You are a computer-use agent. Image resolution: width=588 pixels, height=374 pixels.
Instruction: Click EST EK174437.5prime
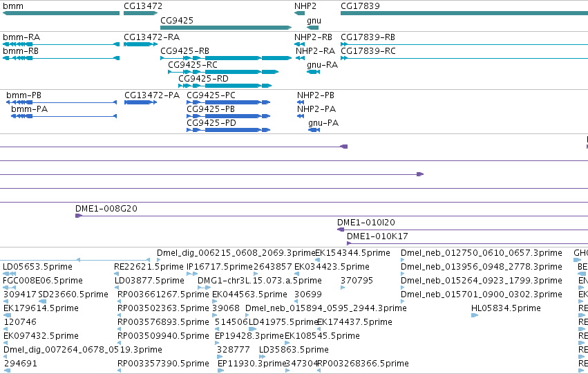[319, 329]
